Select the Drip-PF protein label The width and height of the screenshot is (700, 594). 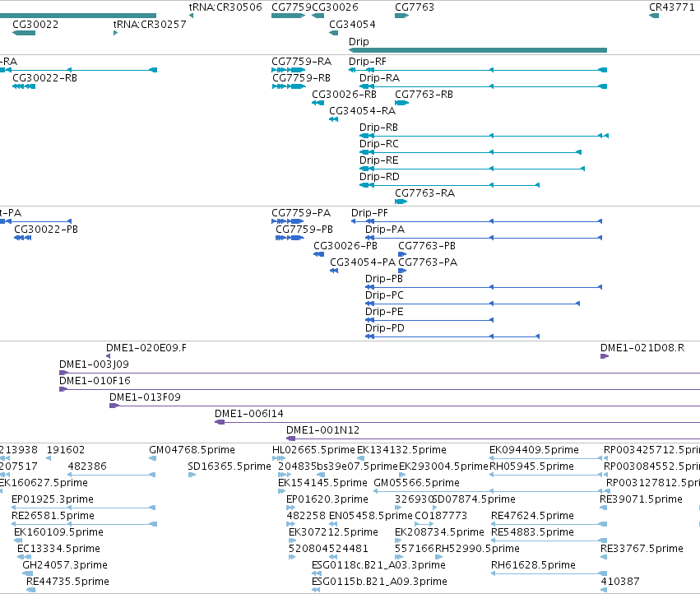(369, 213)
